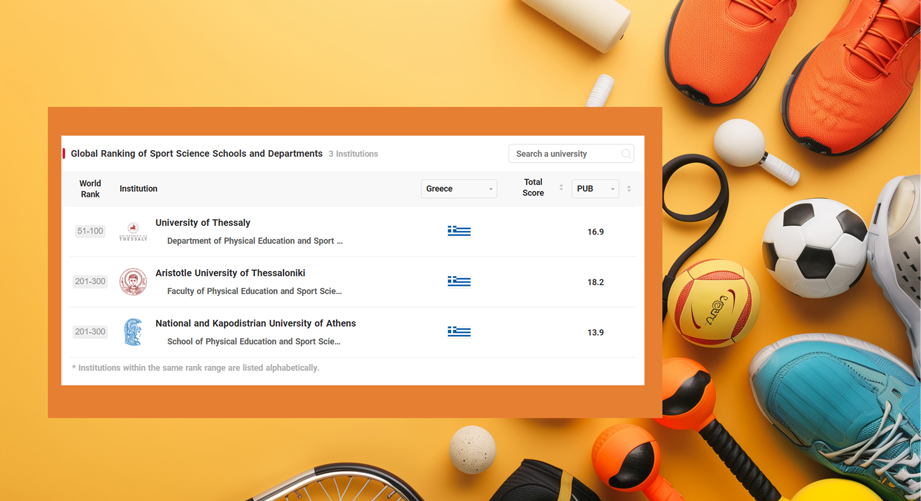Click the Greek flag in Aristotle University row
The height and width of the screenshot is (501, 921).
click(459, 282)
